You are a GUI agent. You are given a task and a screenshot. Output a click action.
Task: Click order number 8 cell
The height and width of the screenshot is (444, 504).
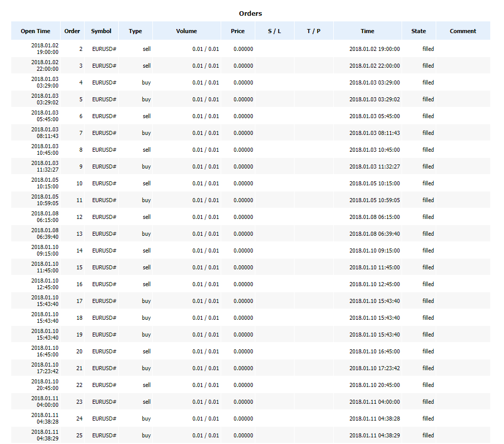(72, 150)
